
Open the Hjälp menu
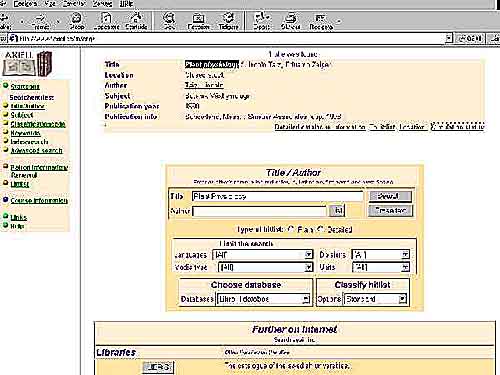[126, 4]
